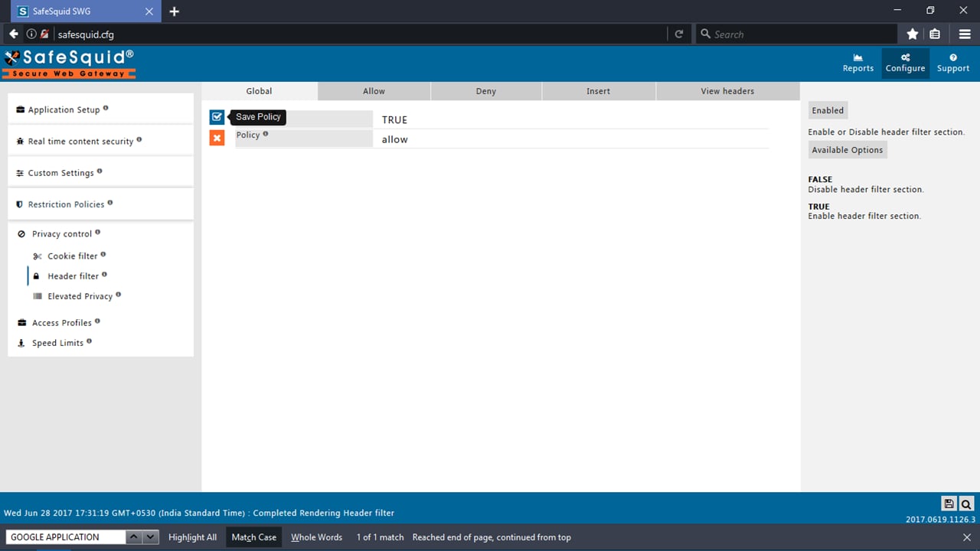Click the version number 2017.0619.1126.3
The image size is (980, 551).
[x=940, y=520]
